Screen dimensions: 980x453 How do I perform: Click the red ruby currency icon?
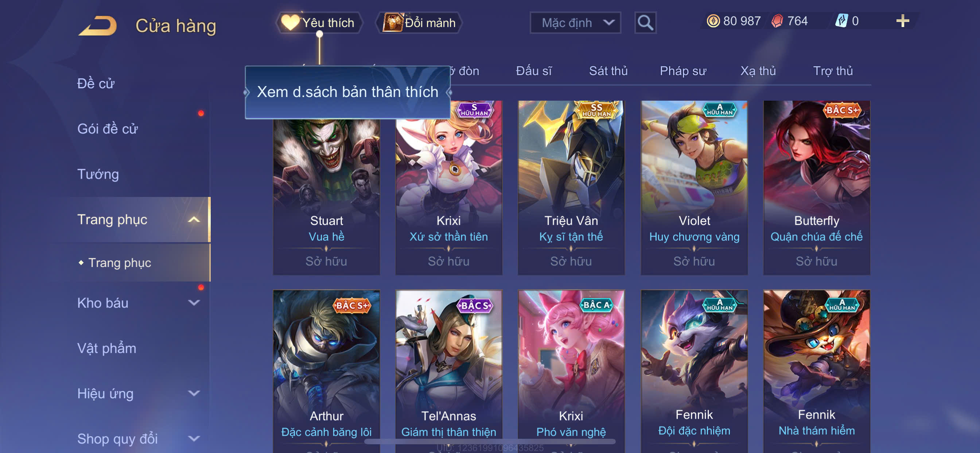777,21
